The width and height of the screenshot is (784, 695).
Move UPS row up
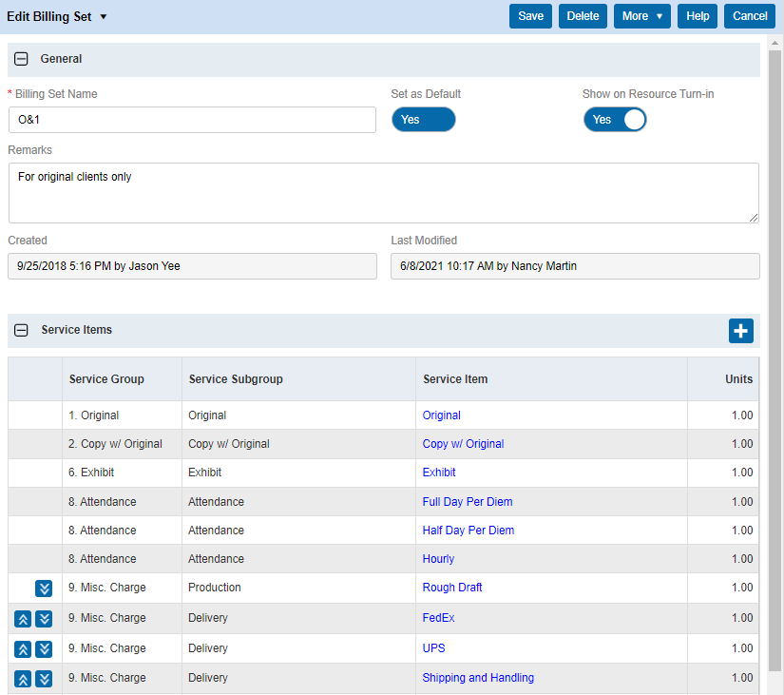(x=23, y=649)
